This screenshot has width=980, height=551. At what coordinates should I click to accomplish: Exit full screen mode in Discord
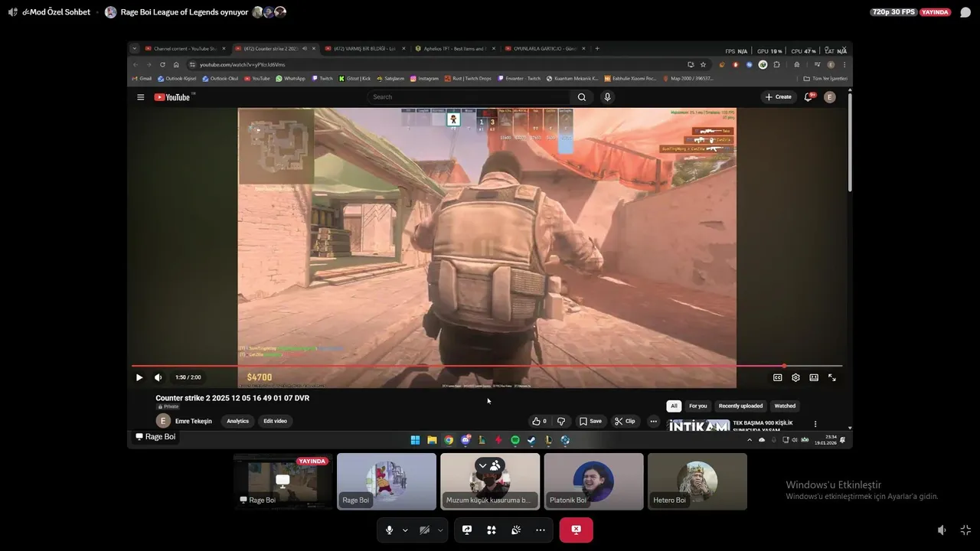(x=965, y=530)
